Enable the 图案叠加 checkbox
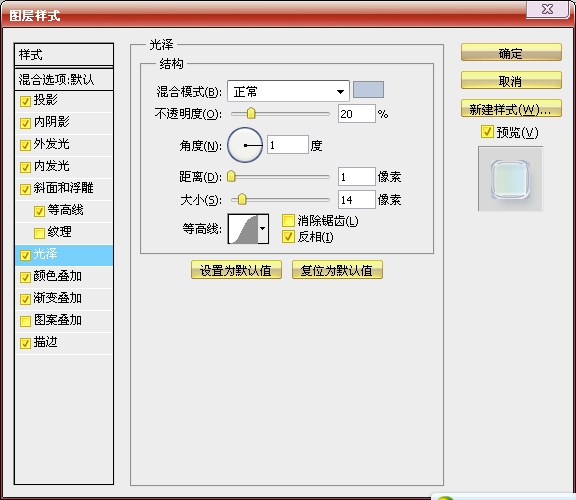The height and width of the screenshot is (500, 576). [25, 321]
